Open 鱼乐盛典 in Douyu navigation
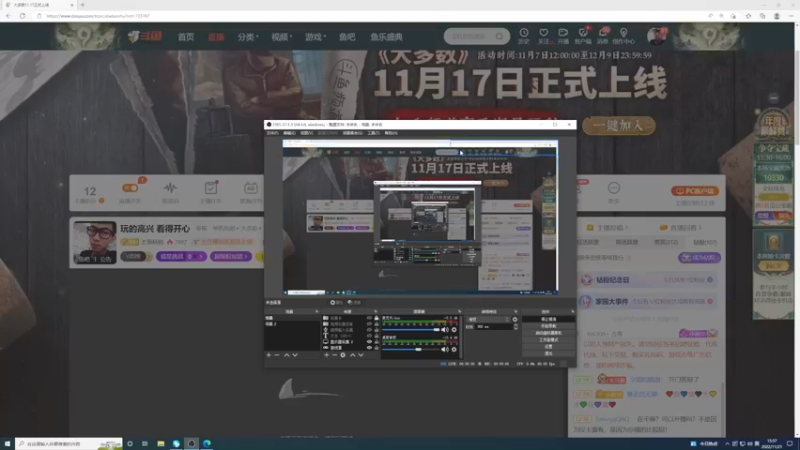Viewport: 800px width, 450px height. click(386, 37)
